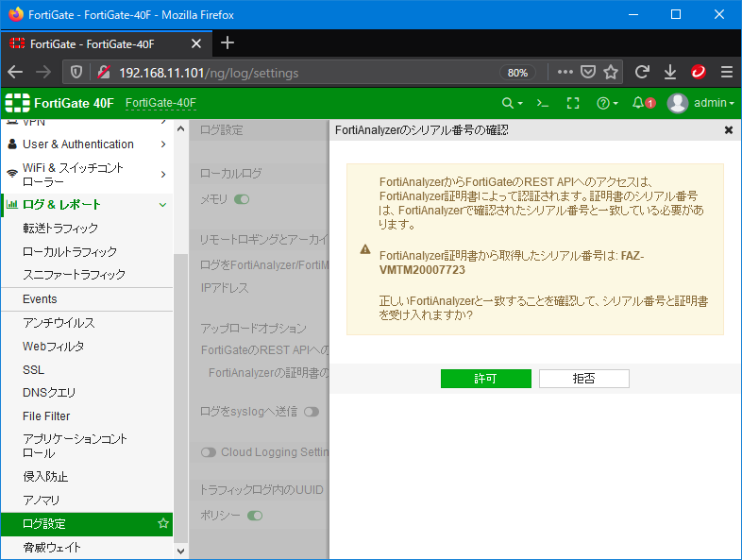Open the CLI console icon

pyautogui.click(x=543, y=103)
